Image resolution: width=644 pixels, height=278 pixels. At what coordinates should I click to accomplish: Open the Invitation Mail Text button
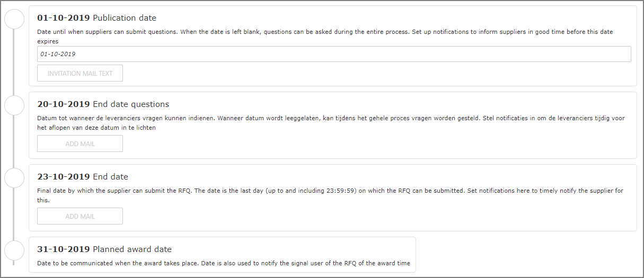point(80,74)
